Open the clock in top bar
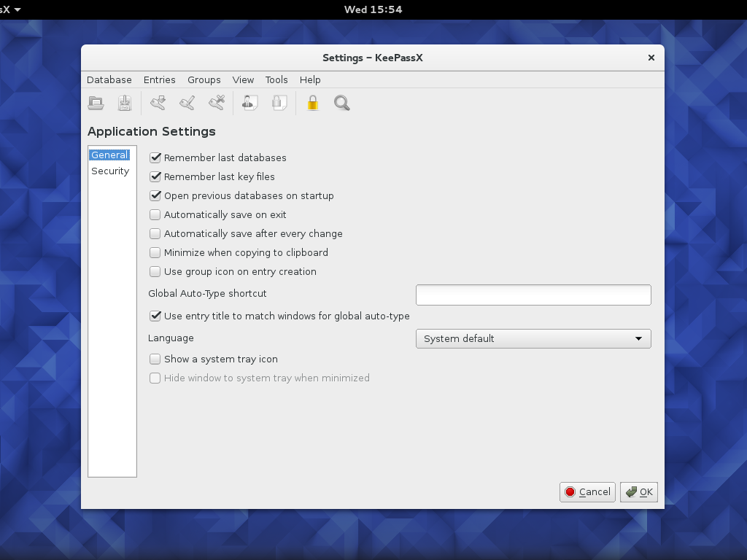 [x=373, y=9]
